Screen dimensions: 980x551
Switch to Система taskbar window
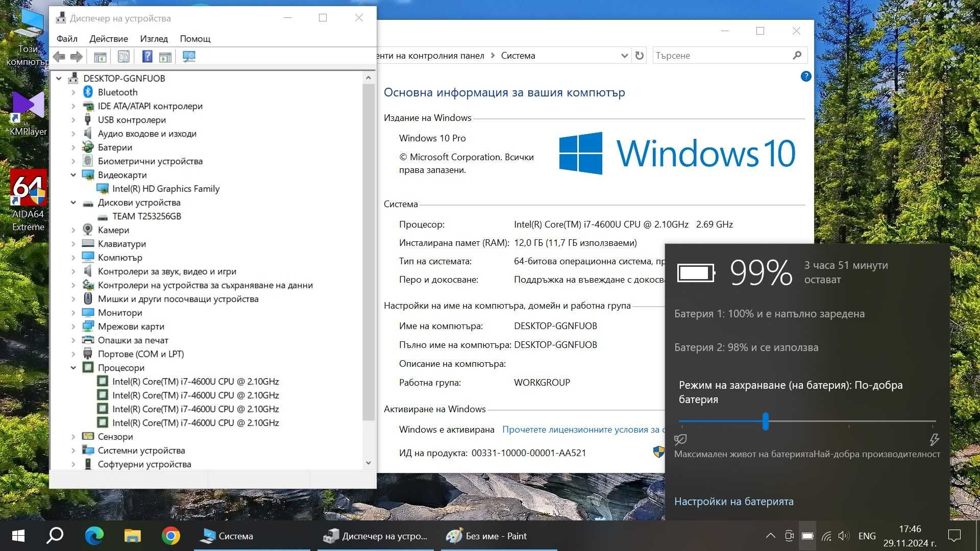pos(252,536)
